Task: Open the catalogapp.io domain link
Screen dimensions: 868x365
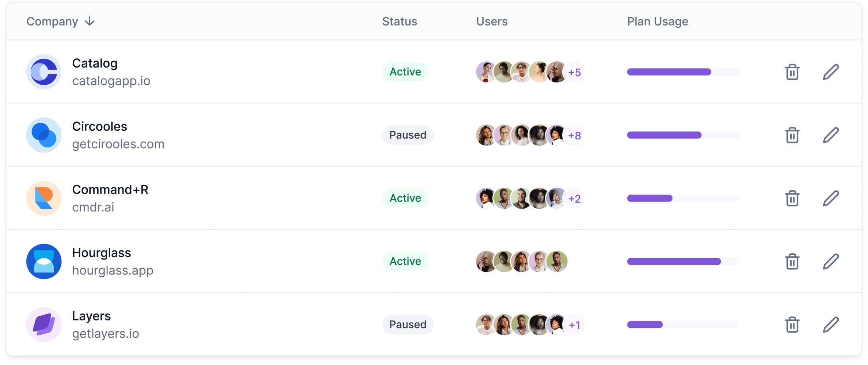Action: (111, 81)
